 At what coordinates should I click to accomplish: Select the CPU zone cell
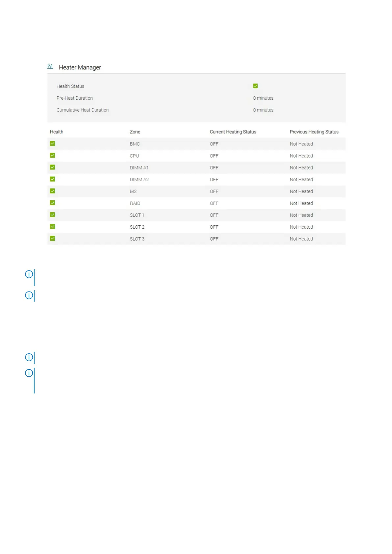point(134,156)
